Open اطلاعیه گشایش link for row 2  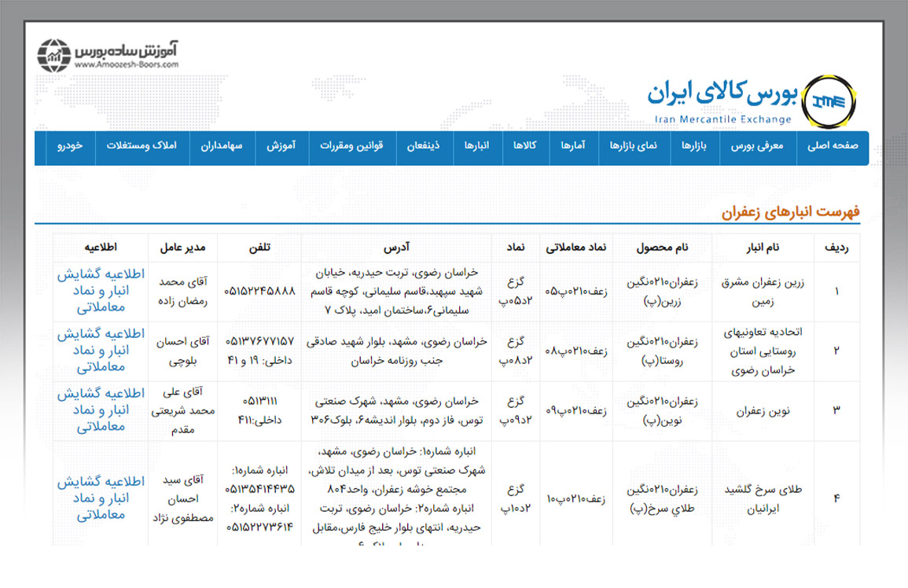[x=101, y=351]
